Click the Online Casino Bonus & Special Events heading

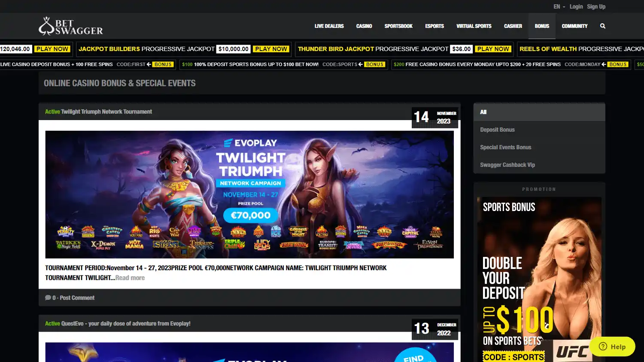(120, 83)
